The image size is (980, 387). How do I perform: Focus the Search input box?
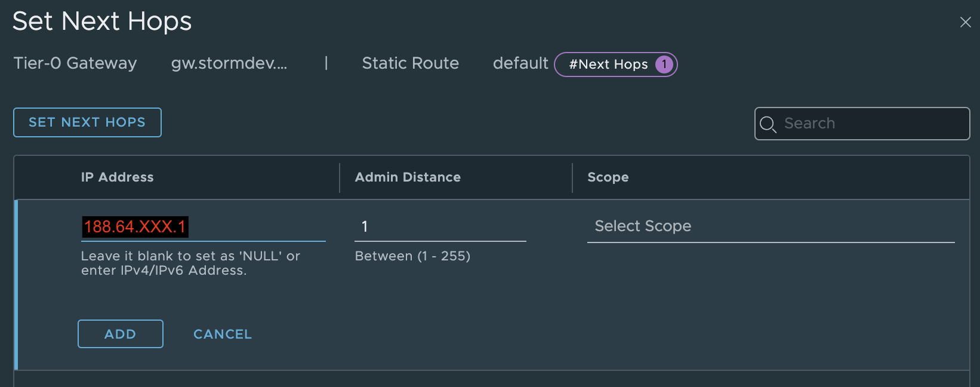click(871, 124)
